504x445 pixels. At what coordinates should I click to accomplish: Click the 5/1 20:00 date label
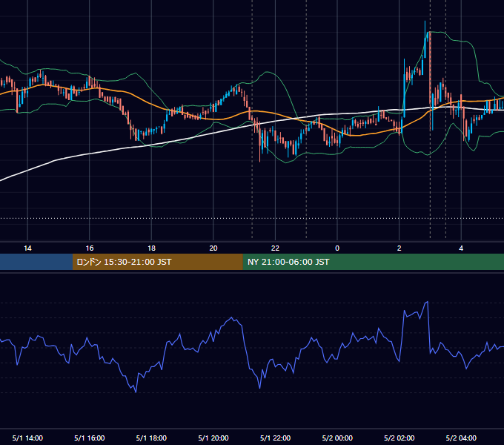click(x=213, y=438)
